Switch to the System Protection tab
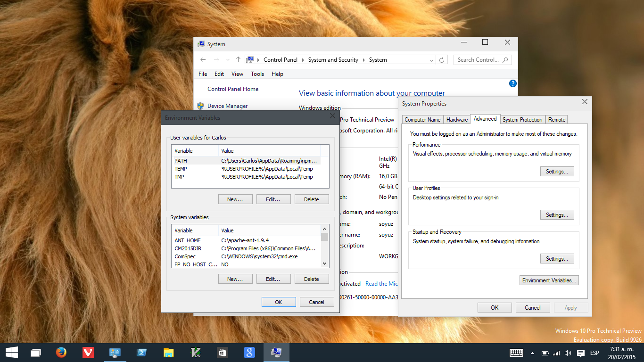 click(x=522, y=119)
